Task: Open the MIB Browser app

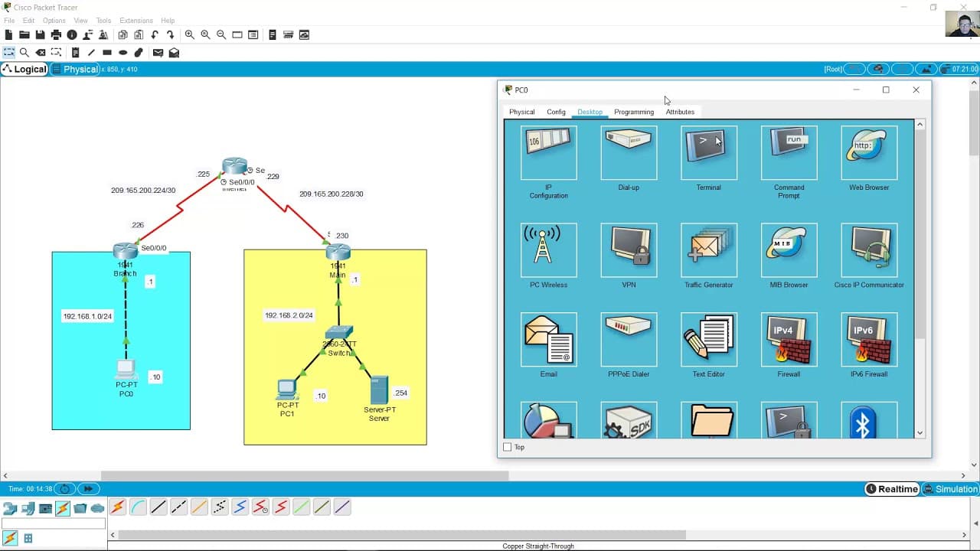Action: [x=789, y=250]
